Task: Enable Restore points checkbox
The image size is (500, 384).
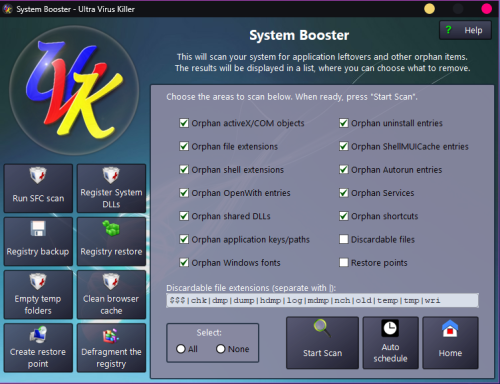Action: point(344,263)
